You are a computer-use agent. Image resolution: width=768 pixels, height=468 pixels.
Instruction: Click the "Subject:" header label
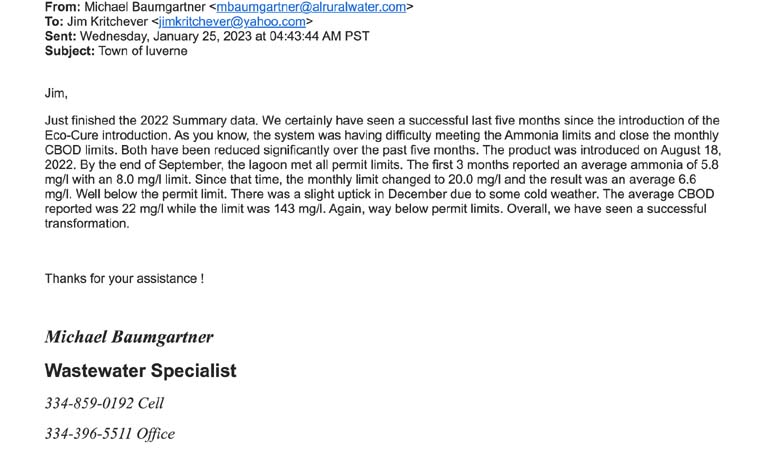70,51
